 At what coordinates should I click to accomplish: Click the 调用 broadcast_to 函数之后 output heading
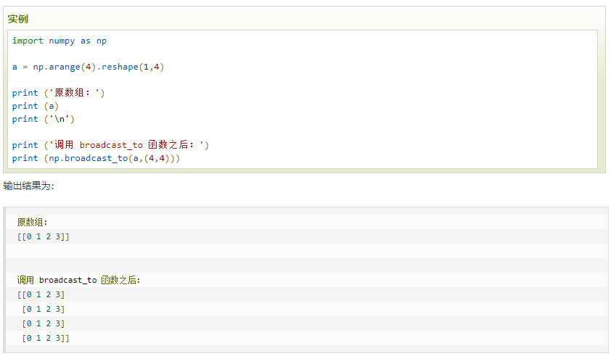point(78,280)
